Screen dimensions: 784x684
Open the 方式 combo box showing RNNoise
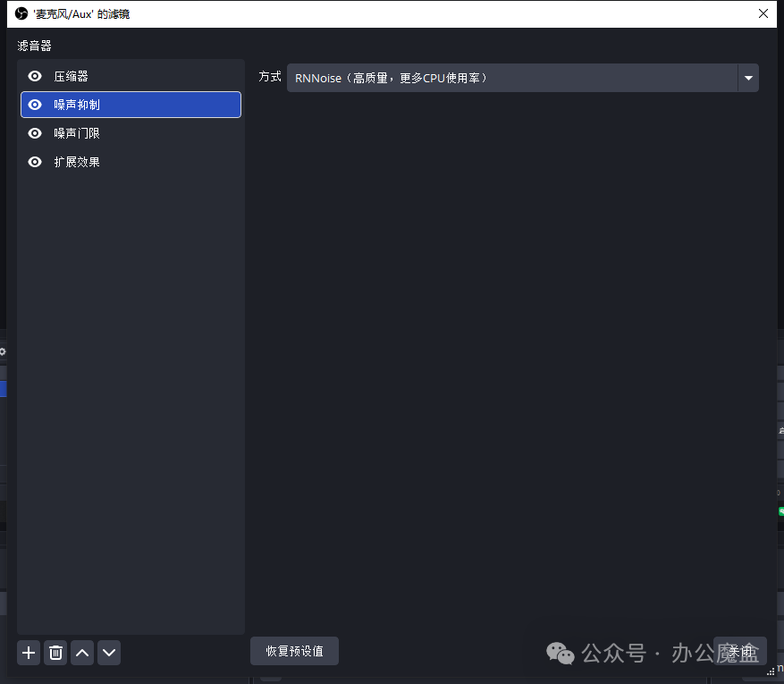511,78
